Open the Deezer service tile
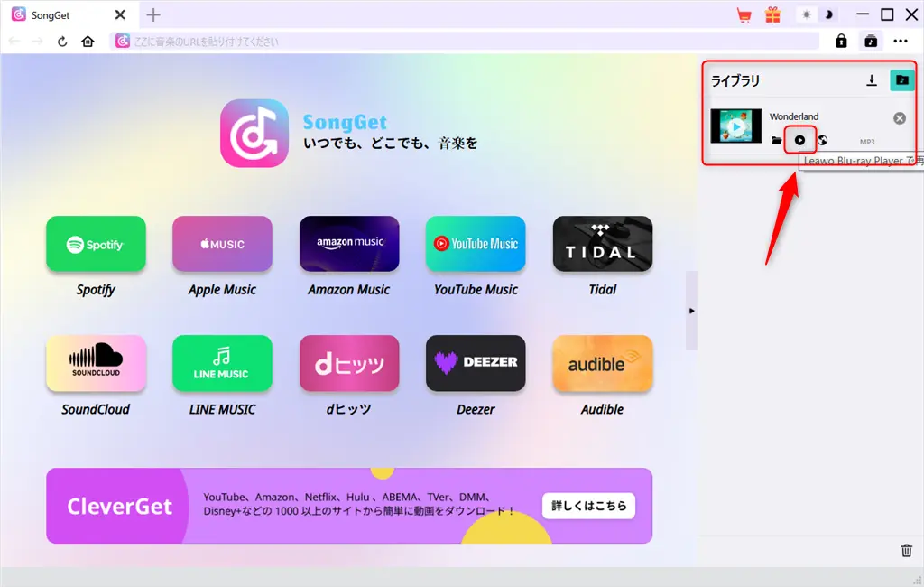This screenshot has width=924, height=587. click(476, 363)
